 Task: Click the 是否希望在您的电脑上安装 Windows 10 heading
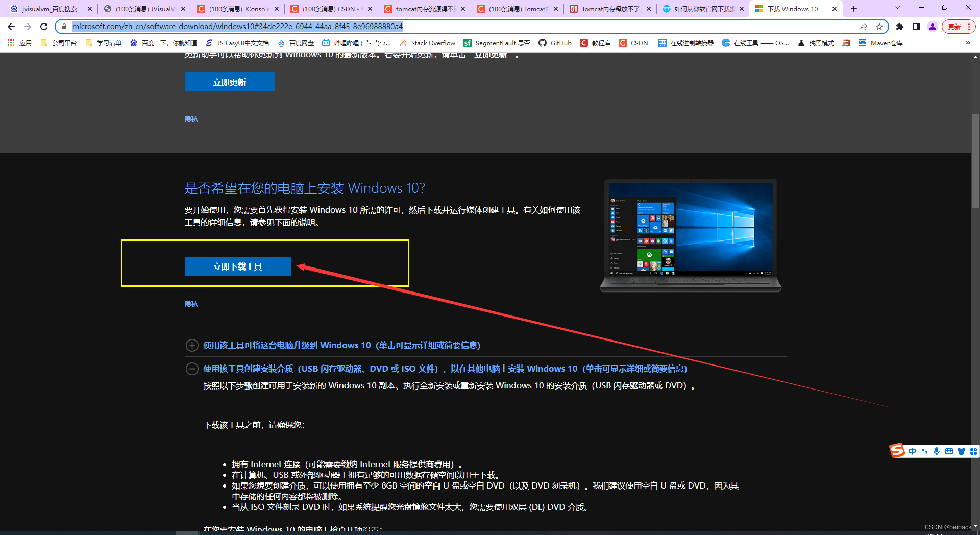pyautogui.click(x=305, y=188)
